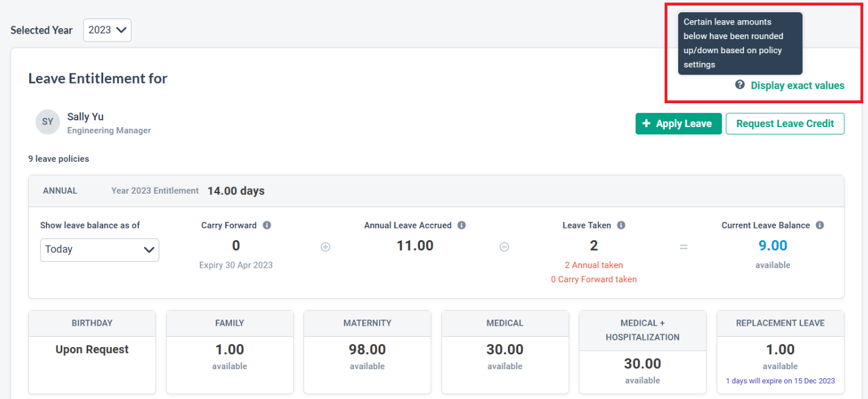
Task: Click the info icon next to Annual Leave Accrued
Action: 461,225
